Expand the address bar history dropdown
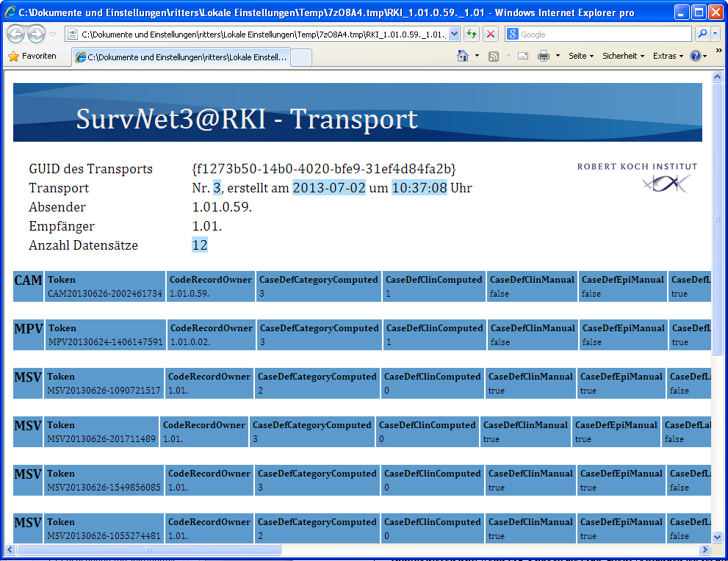The height and width of the screenshot is (561, 728). pos(453,35)
